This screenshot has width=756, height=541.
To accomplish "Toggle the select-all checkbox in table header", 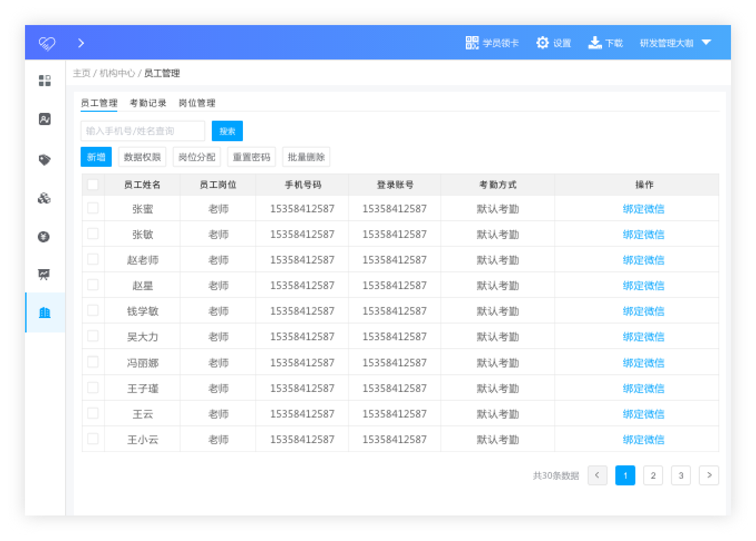I will click(x=93, y=185).
